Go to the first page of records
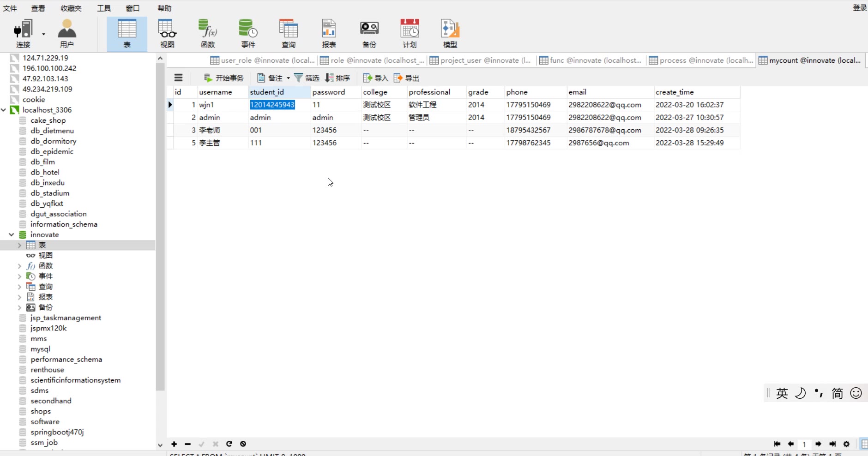 click(x=777, y=444)
